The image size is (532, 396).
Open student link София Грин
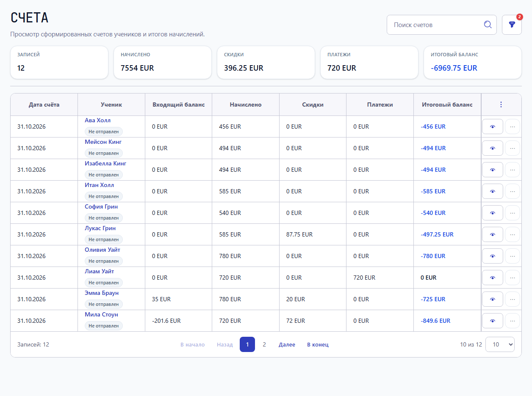[x=101, y=207]
